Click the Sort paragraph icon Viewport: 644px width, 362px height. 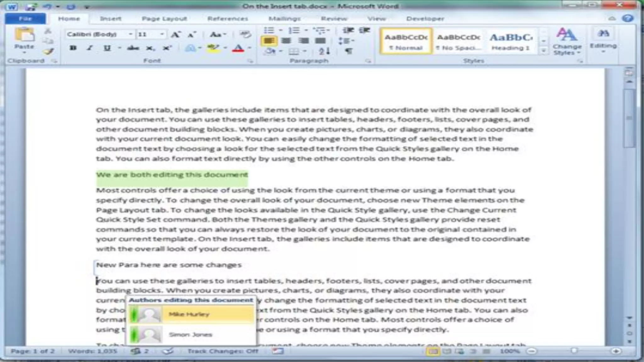click(324, 51)
